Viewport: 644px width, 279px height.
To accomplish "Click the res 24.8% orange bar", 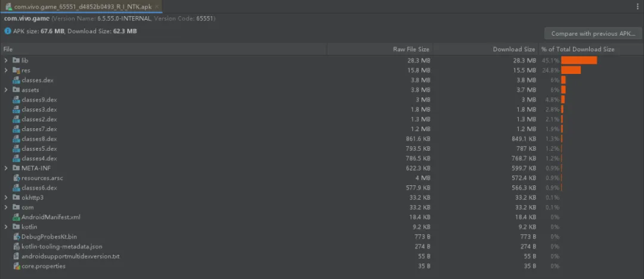I will tap(571, 70).
